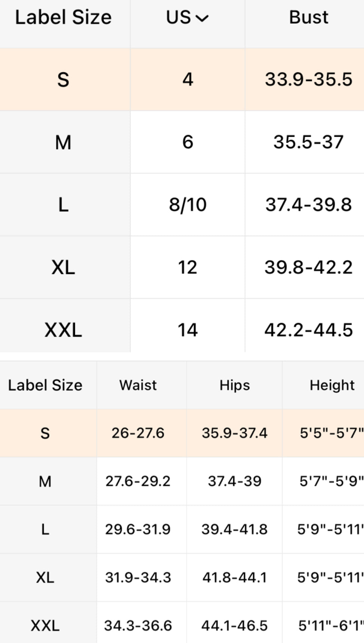The height and width of the screenshot is (643, 364).
Task: Select US size 6 cell
Action: coord(188,142)
